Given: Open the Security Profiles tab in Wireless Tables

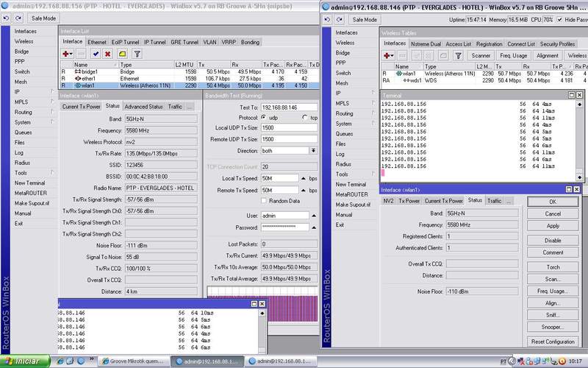Looking at the screenshot, I should tap(557, 44).
